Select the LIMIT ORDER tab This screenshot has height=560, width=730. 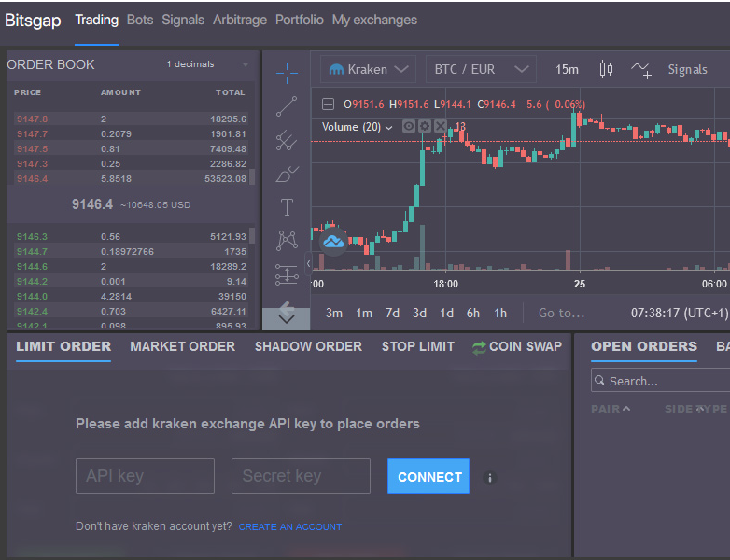(63, 347)
